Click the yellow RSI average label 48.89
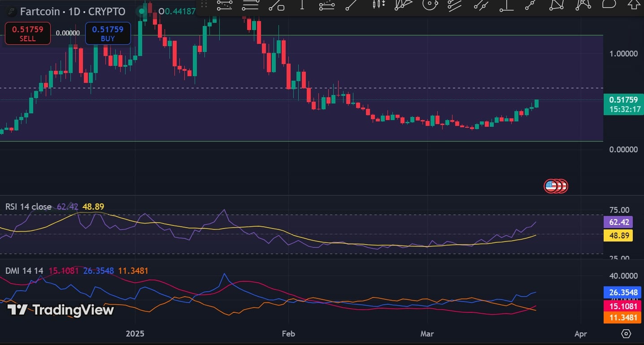The height and width of the screenshot is (345, 644). (x=619, y=235)
